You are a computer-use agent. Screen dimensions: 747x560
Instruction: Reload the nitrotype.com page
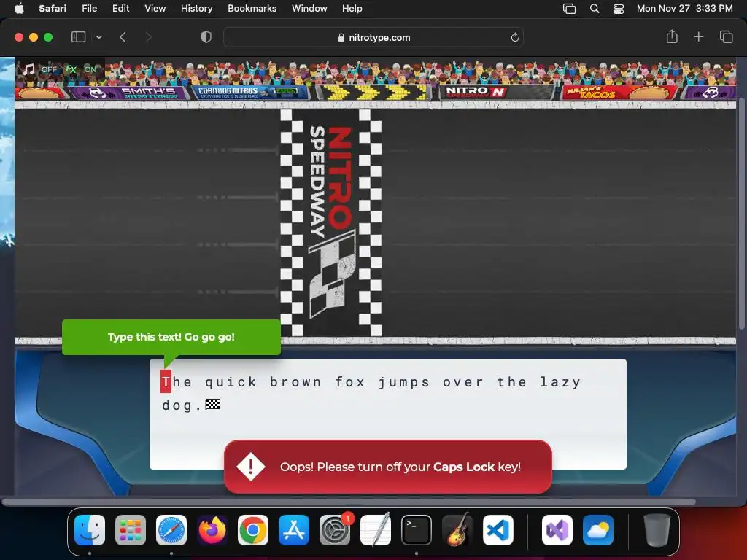(x=514, y=37)
